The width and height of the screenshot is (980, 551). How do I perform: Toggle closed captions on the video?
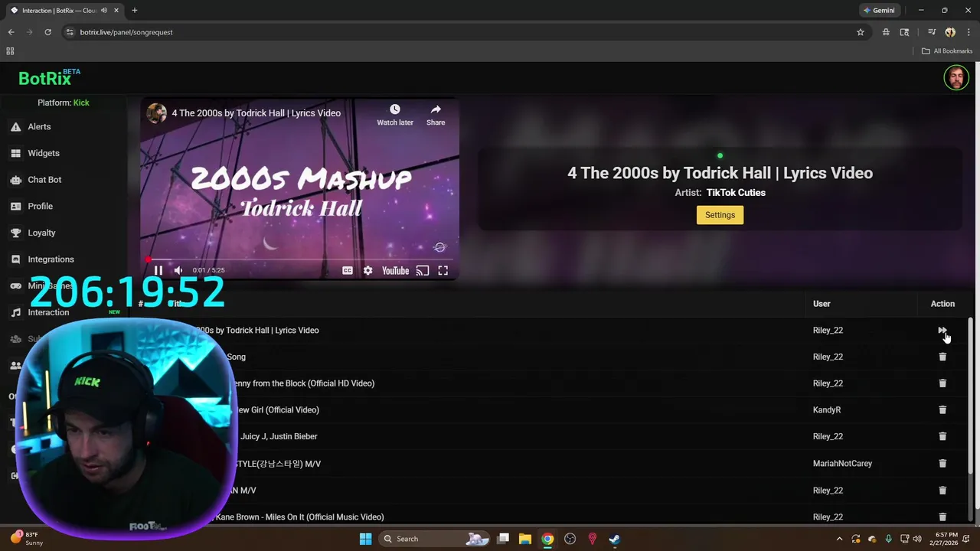point(348,270)
